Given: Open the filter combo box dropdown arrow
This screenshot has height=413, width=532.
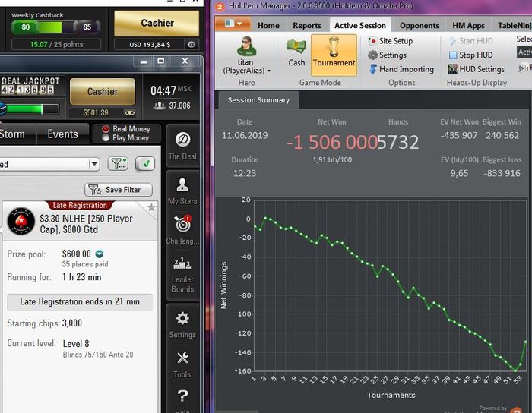Looking at the screenshot, I should pyautogui.click(x=94, y=164).
